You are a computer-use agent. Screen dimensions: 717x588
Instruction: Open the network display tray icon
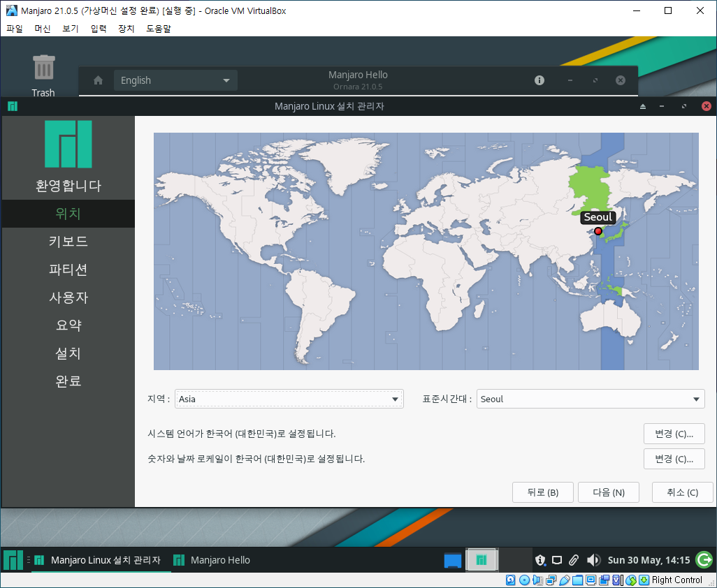coord(556,559)
